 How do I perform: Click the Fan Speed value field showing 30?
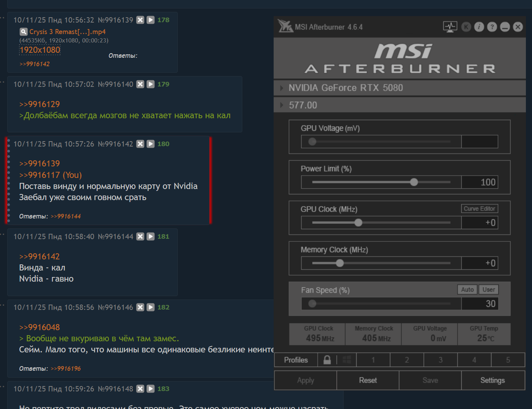click(x=480, y=304)
